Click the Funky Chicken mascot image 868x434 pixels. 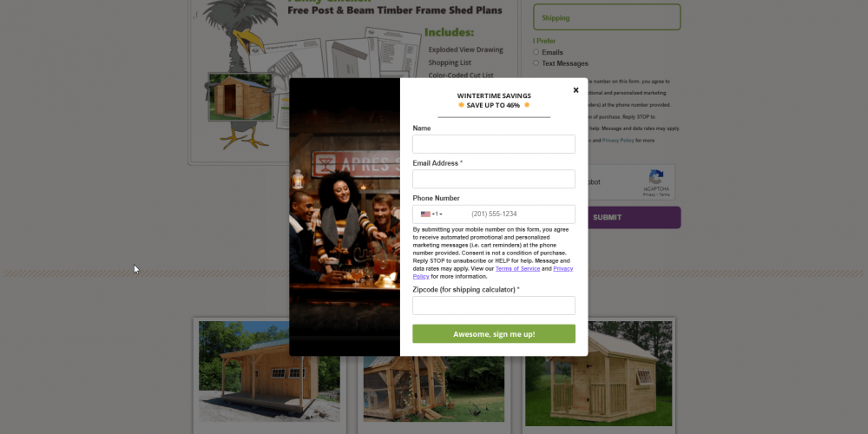point(240,72)
